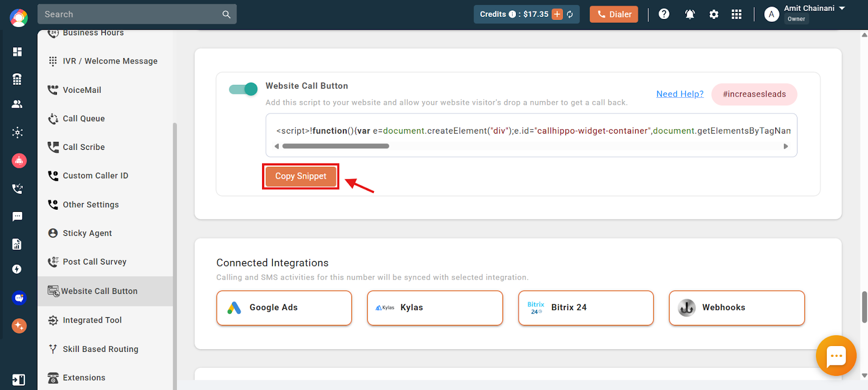The image size is (868, 390).
Task: Open the settings gear icon in top bar
Action: pyautogui.click(x=714, y=15)
